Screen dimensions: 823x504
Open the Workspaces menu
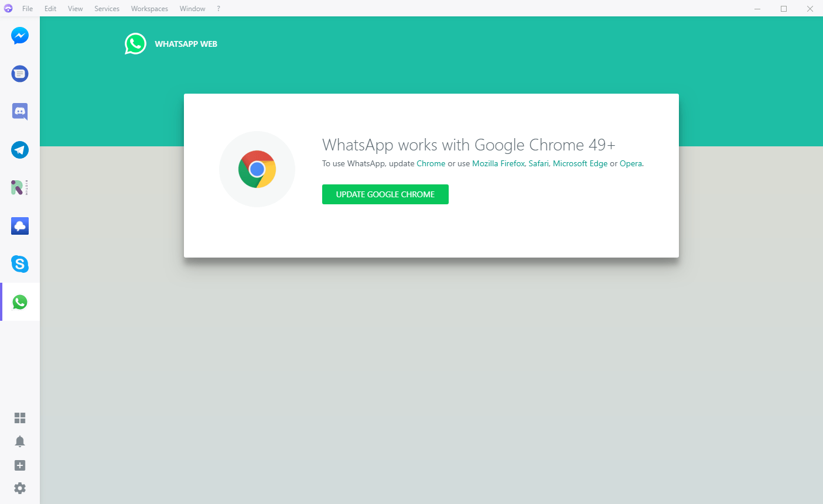pos(149,9)
